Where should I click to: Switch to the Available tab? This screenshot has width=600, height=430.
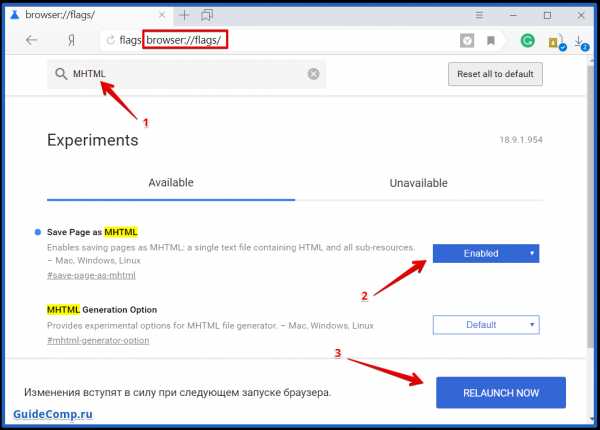coord(171,183)
